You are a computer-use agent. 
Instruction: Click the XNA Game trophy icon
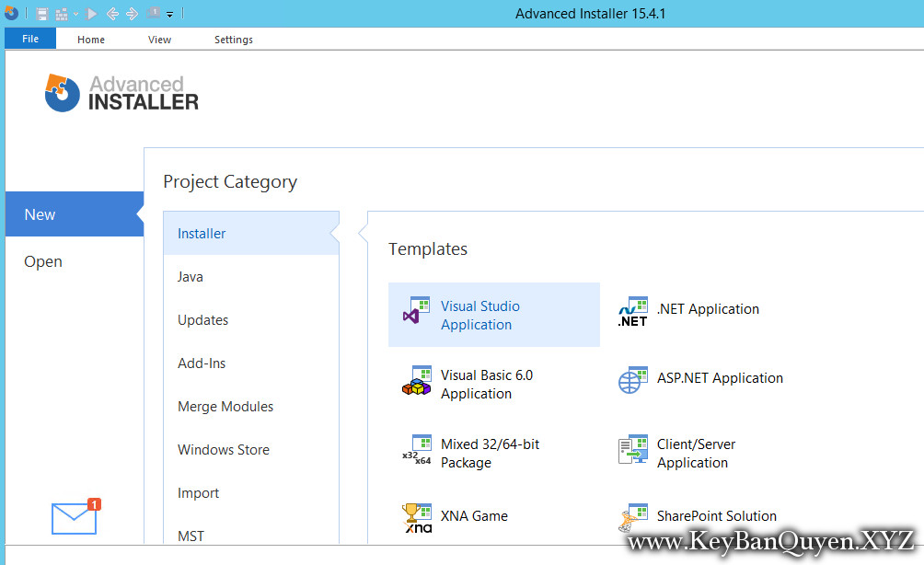pyautogui.click(x=417, y=518)
